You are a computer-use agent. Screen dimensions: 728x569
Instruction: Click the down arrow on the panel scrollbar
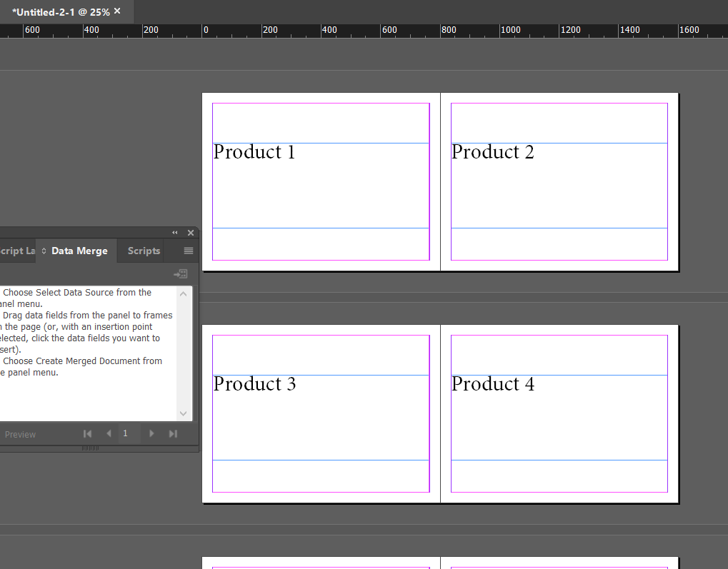tap(183, 413)
